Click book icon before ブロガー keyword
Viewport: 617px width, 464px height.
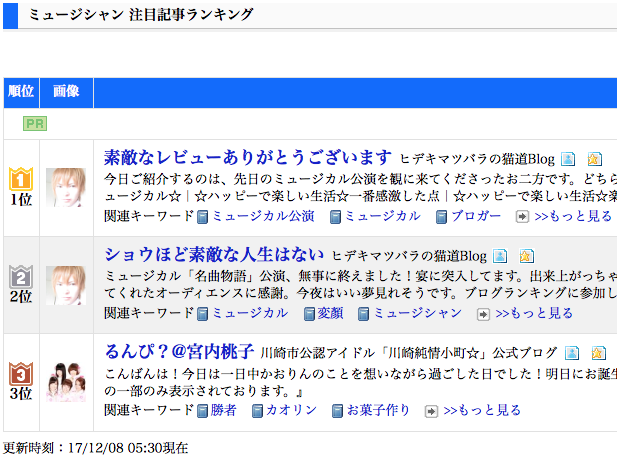(x=441, y=217)
